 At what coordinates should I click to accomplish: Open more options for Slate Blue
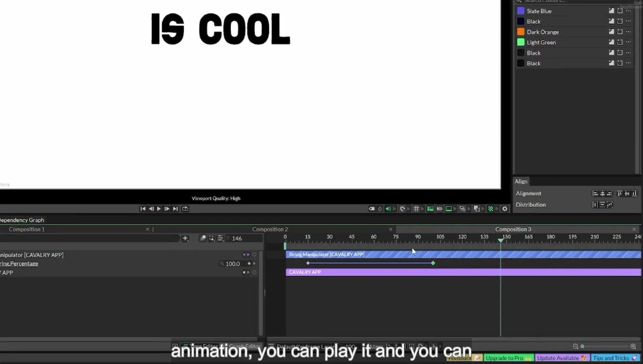[629, 11]
